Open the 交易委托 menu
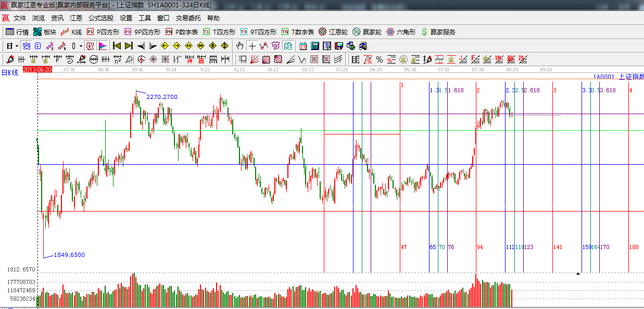 (188, 18)
